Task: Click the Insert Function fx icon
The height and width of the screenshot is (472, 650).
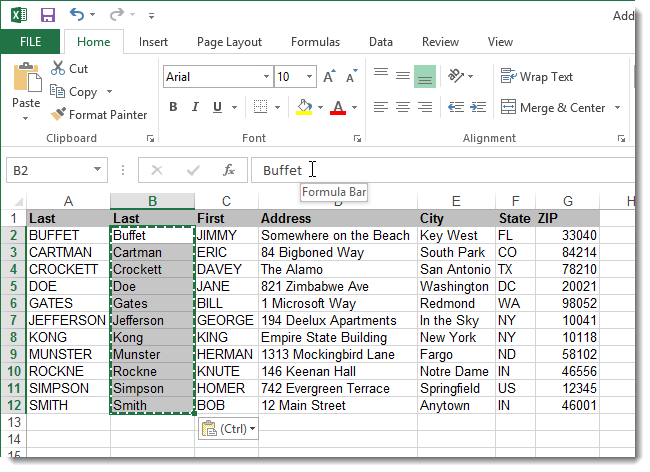Action: click(x=229, y=171)
